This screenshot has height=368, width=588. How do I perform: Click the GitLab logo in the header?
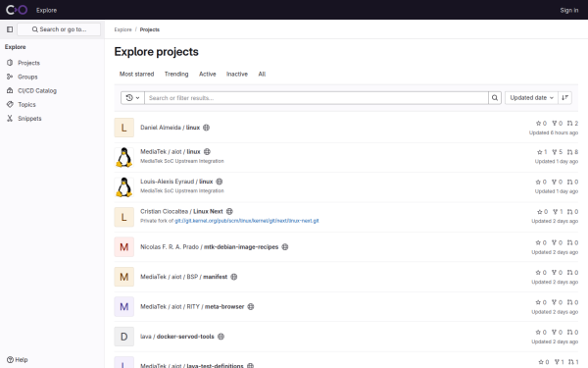17,10
